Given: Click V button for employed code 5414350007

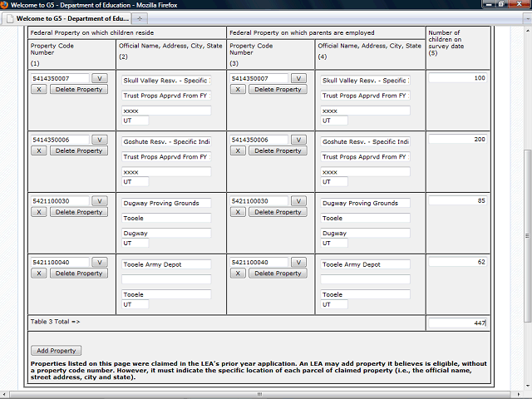Looking at the screenshot, I should pos(298,78).
